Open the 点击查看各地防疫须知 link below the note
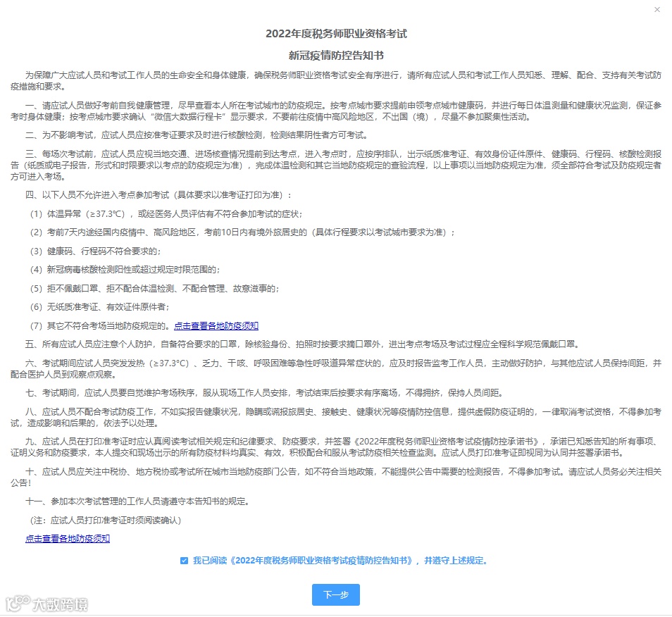This screenshot has height=617, width=672. (x=68, y=539)
